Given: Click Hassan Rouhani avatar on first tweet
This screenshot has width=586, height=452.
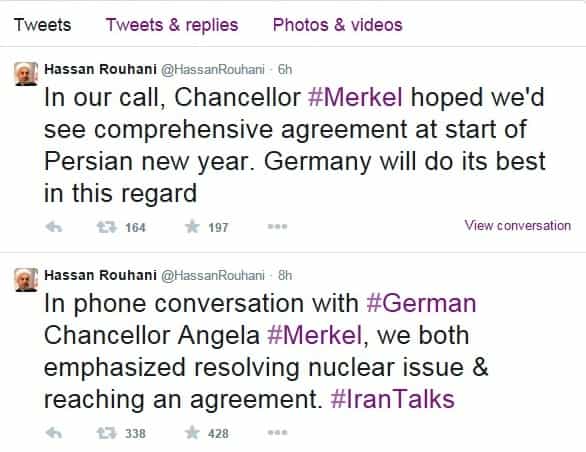Looking at the screenshot, I should coord(26,74).
